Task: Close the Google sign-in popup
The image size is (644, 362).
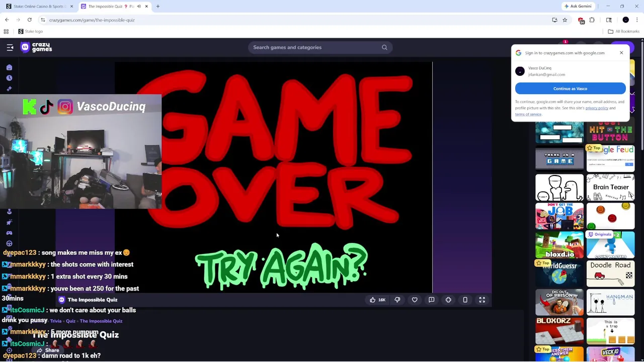Action: 621,53
